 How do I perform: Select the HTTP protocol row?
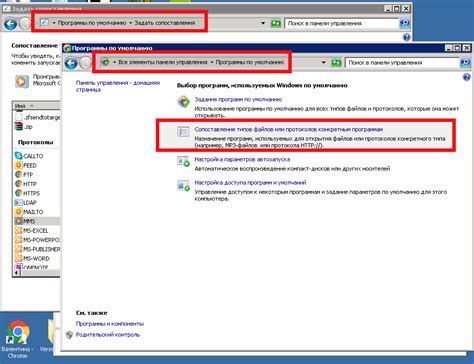pyautogui.click(x=37, y=184)
